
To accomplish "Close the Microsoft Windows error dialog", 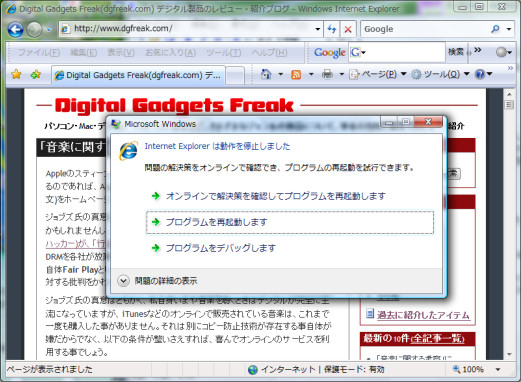I will [428, 122].
